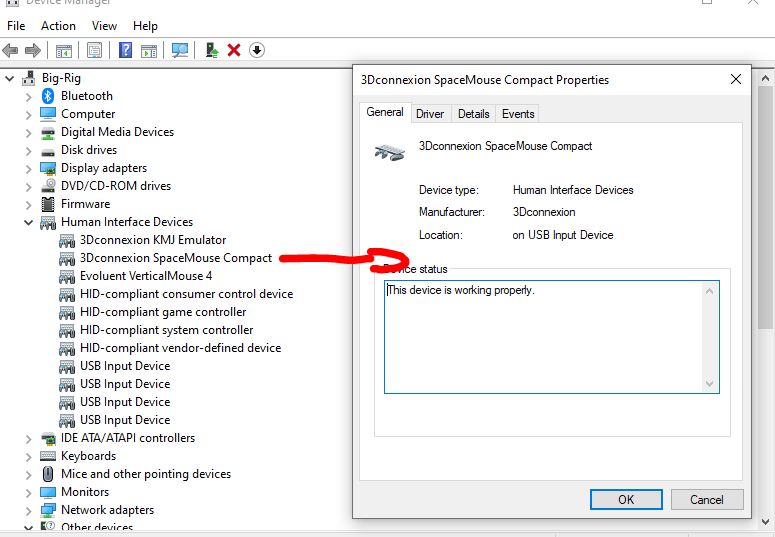
Task: Click the action pane toolbar icon next to Help
Action: (x=149, y=50)
